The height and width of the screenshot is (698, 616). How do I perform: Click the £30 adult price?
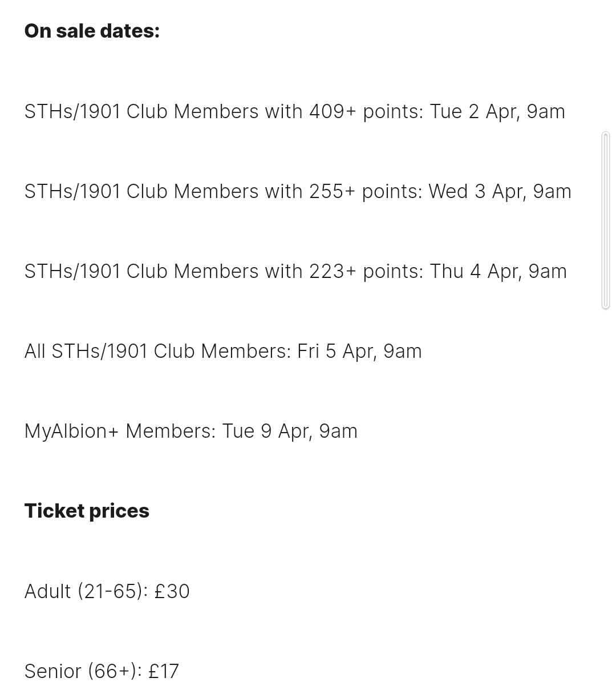point(172,591)
